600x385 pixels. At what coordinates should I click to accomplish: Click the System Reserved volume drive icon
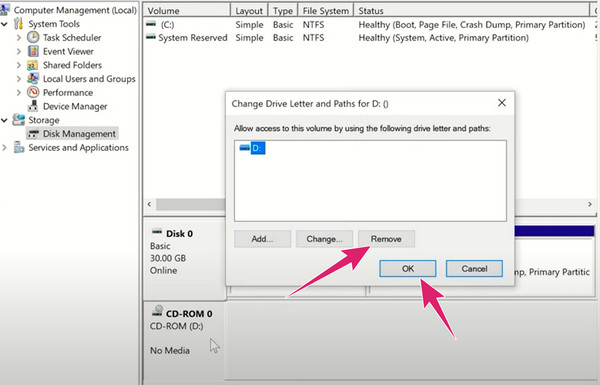coord(151,37)
